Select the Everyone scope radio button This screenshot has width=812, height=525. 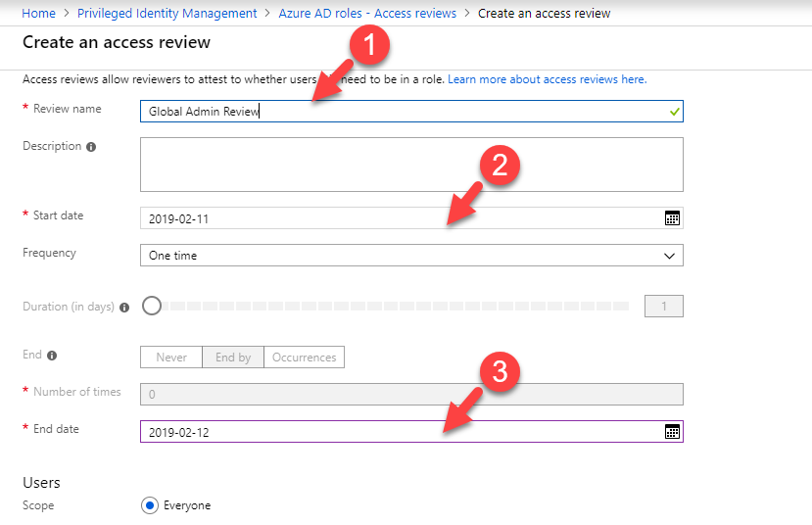(150, 505)
